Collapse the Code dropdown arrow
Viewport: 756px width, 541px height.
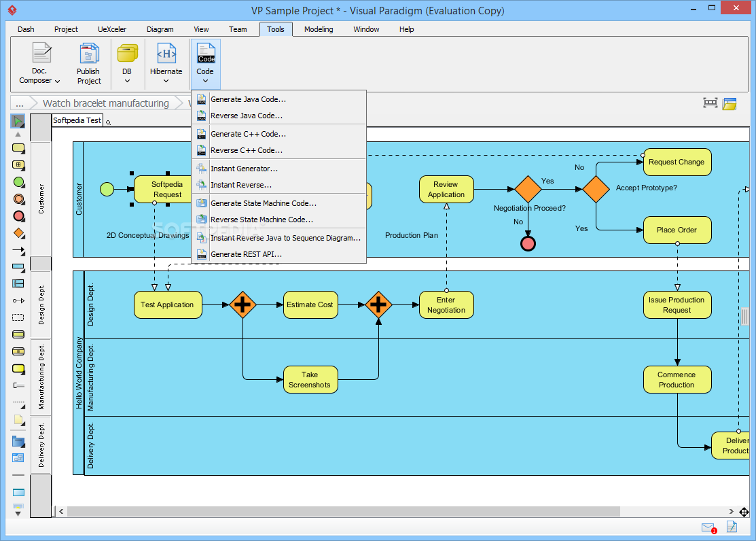click(205, 81)
